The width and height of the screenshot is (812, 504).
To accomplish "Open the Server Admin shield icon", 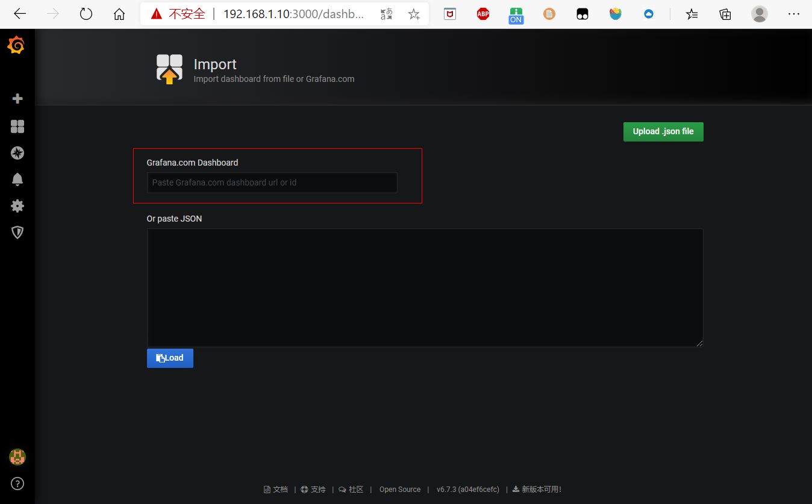I will (x=17, y=232).
